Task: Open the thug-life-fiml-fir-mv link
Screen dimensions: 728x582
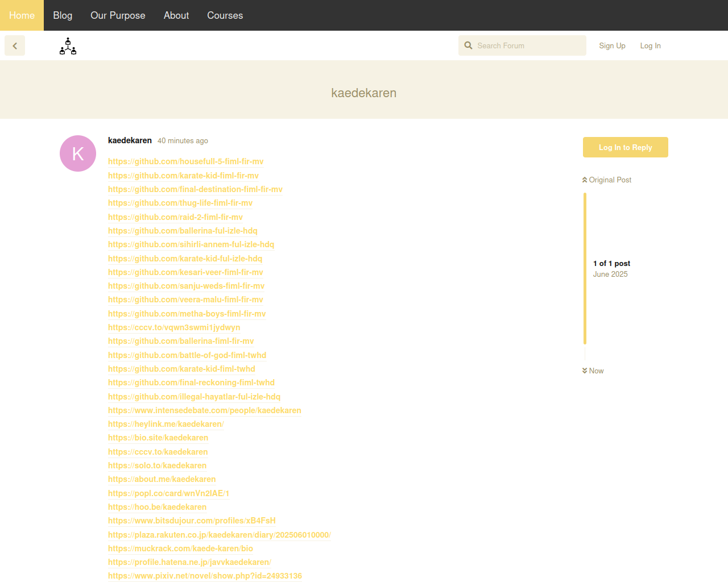Action: pyautogui.click(x=180, y=203)
